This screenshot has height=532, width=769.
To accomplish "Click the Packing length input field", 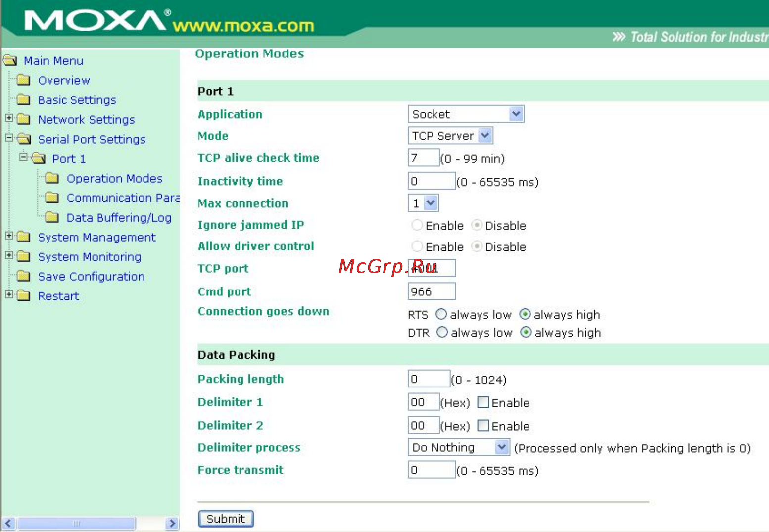I will tap(429, 379).
